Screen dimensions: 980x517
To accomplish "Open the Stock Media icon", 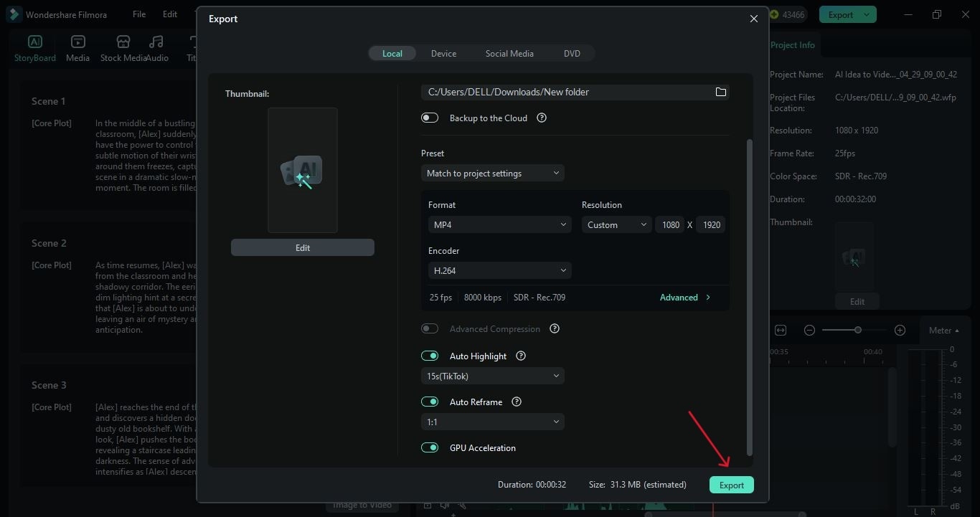I will [x=123, y=42].
